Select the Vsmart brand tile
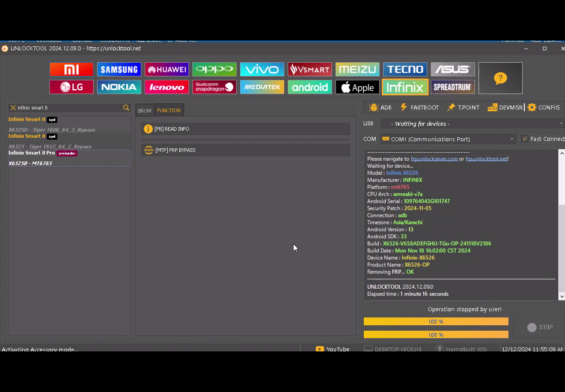Screen dimensions: 565x392 tap(310, 69)
